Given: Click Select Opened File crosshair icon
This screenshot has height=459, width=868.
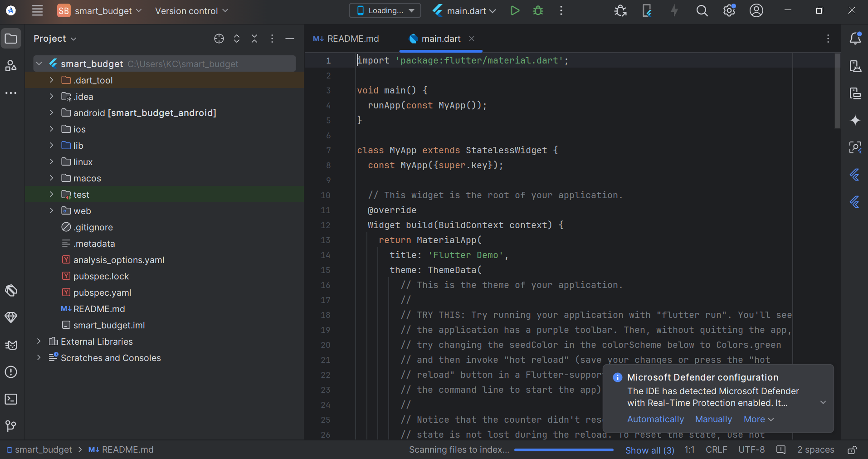Looking at the screenshot, I should pyautogui.click(x=219, y=39).
